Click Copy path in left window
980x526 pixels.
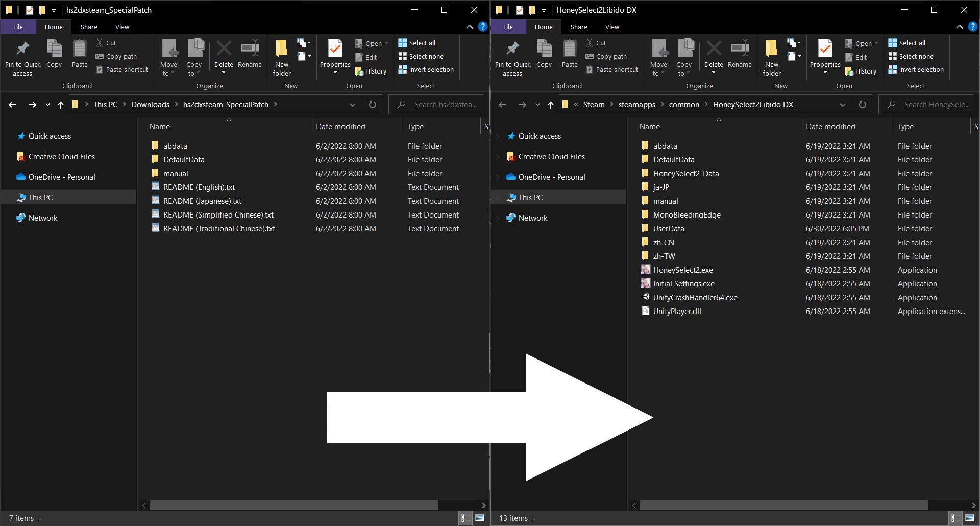point(116,57)
